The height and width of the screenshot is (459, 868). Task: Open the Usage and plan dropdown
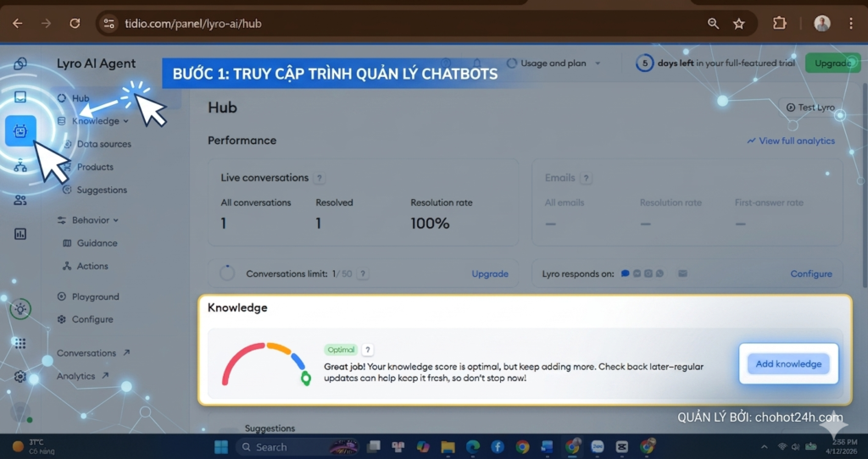click(554, 63)
